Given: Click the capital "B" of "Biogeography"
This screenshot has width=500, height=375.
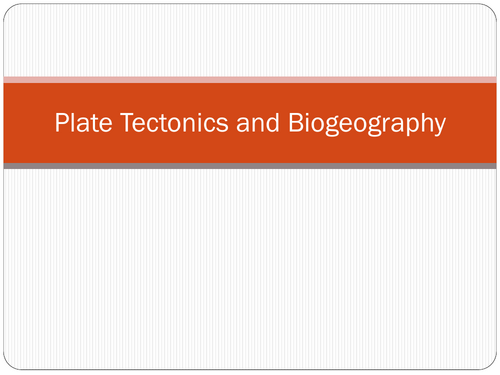Looking at the screenshot, I should [x=295, y=122].
